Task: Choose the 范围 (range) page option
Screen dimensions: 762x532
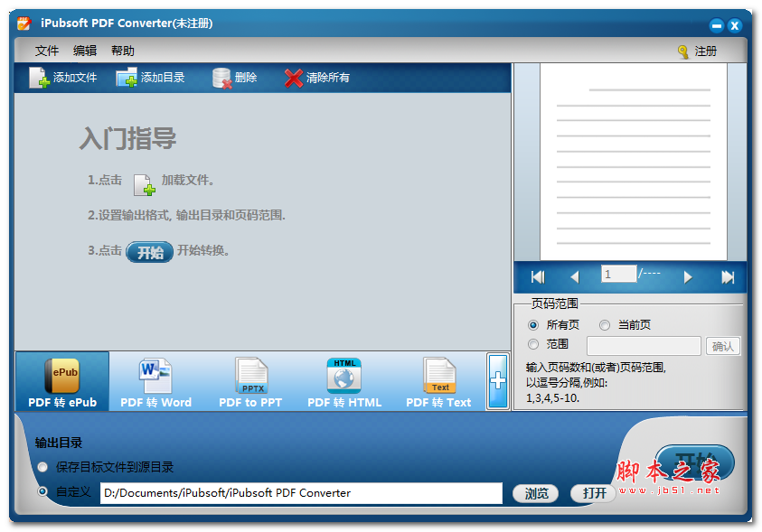Action: (535, 345)
